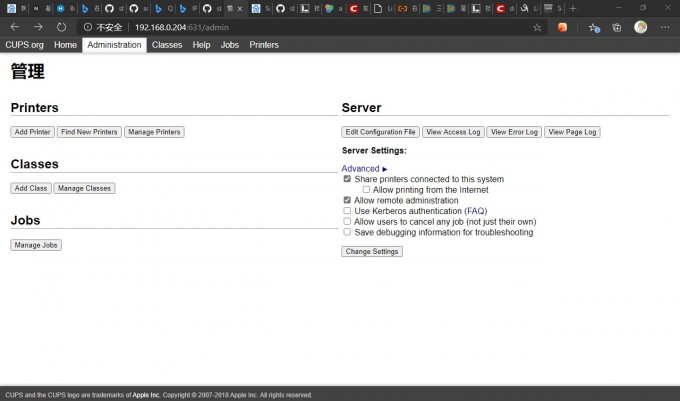Check Save debugging information for troubleshooting
Viewport: 680px width, 401px height.
[347, 232]
